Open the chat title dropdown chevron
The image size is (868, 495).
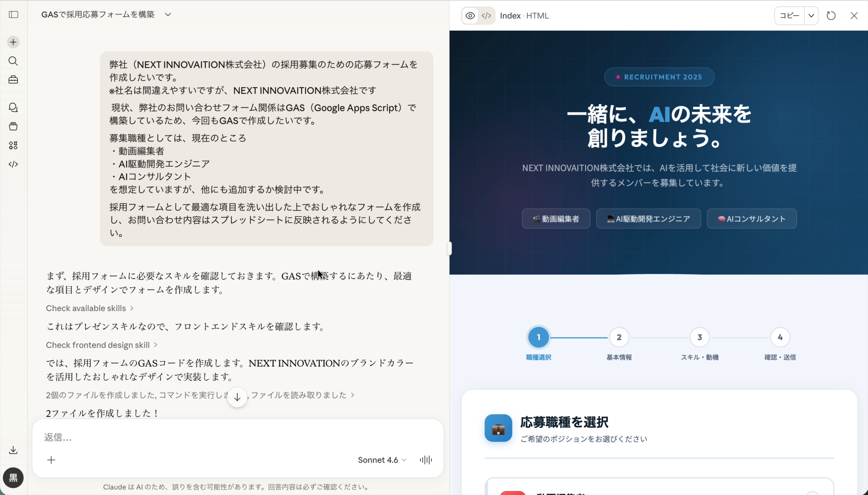[x=168, y=15]
